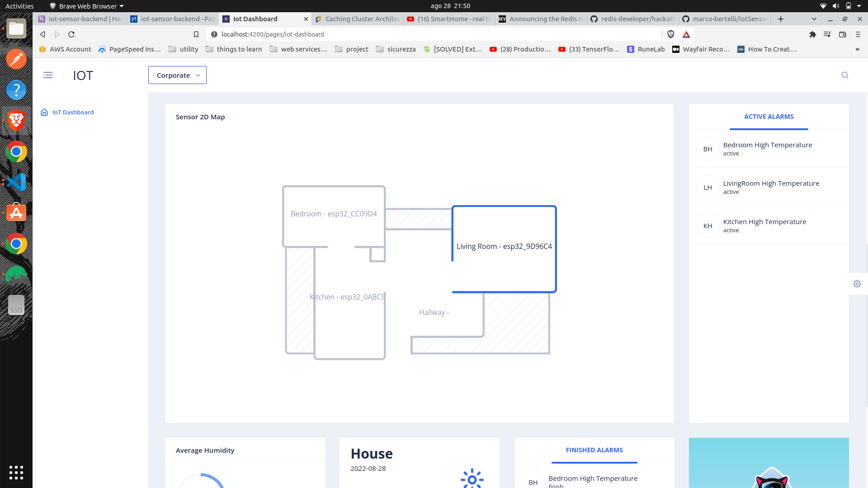The image size is (868, 488).
Task: Open the IoT Dashboard sidebar link
Action: [73, 112]
